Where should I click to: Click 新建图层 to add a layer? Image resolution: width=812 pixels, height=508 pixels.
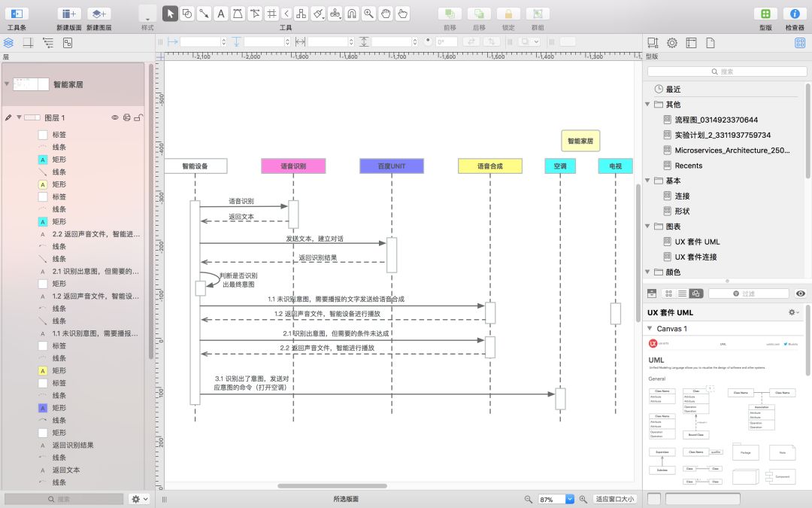pyautogui.click(x=99, y=14)
